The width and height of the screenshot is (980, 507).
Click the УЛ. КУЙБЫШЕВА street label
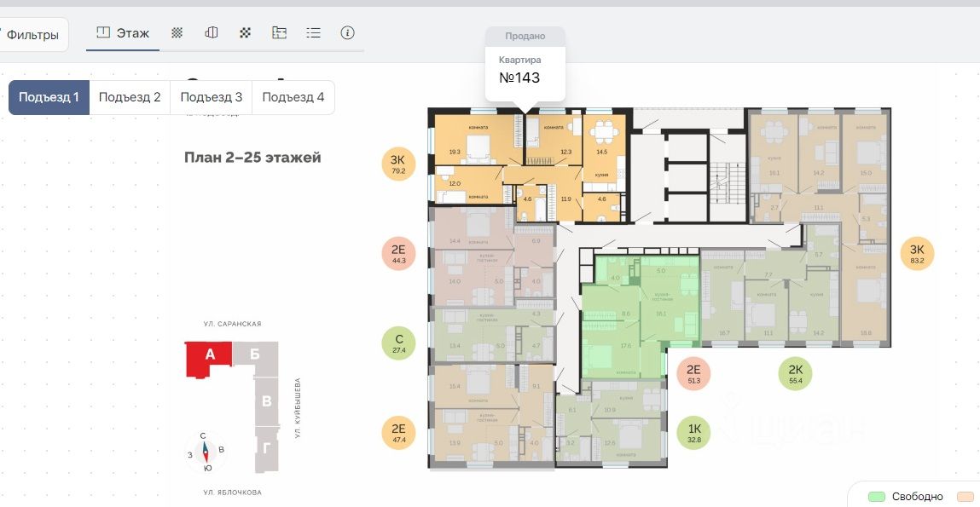(x=298, y=408)
